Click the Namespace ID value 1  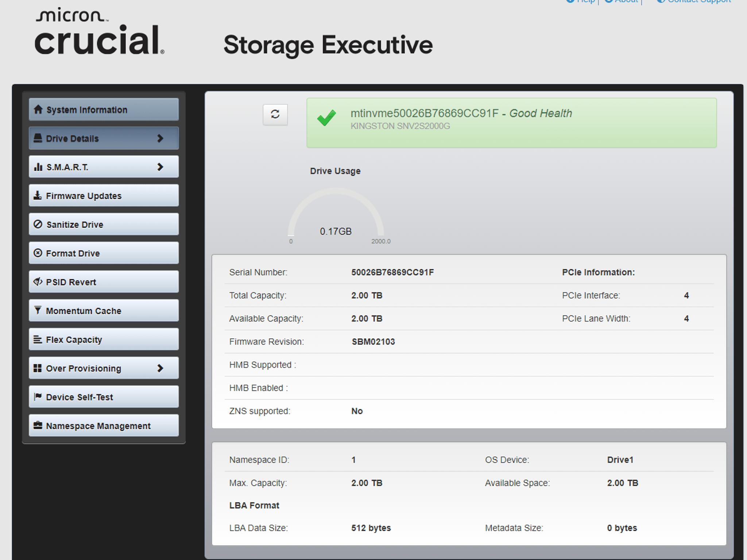(x=353, y=460)
